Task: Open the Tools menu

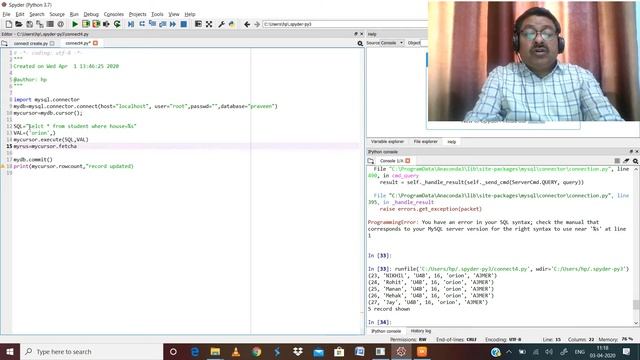Action: [157, 14]
